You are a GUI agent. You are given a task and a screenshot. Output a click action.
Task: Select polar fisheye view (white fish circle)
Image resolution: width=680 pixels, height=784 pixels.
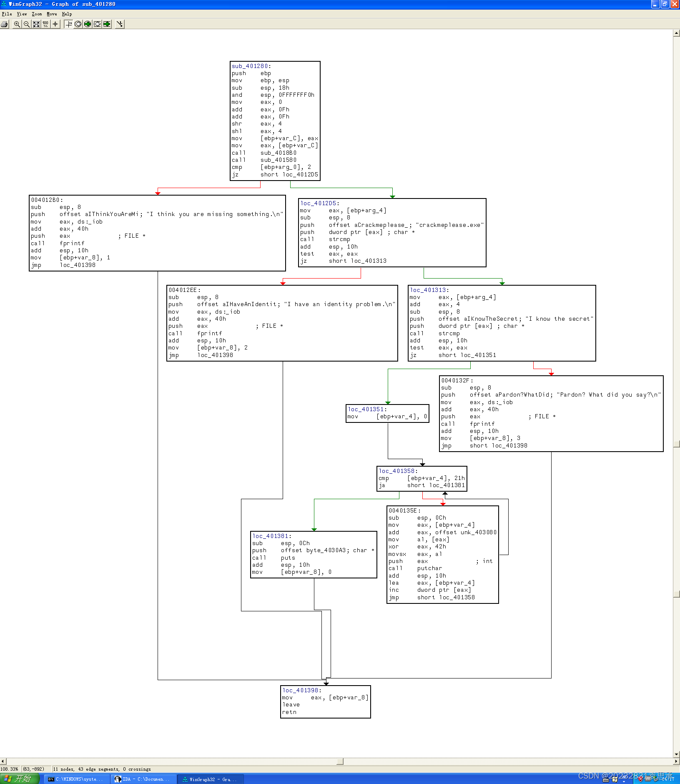click(78, 24)
